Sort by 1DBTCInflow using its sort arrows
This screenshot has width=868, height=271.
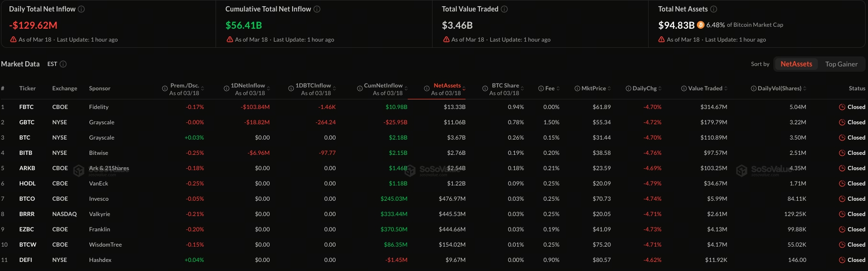tap(335, 88)
